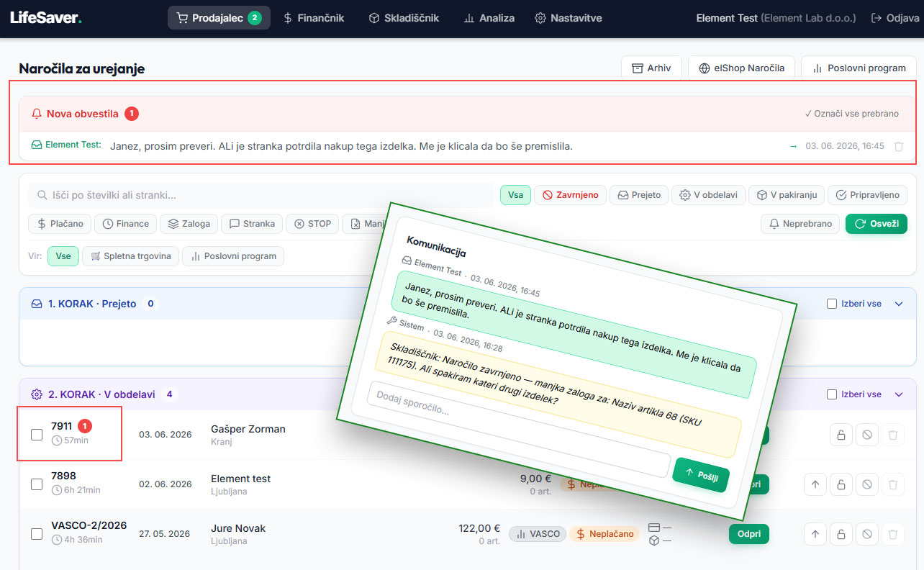This screenshot has height=570, width=924.
Task: Open elShop Naročila
Action: pyautogui.click(x=741, y=68)
